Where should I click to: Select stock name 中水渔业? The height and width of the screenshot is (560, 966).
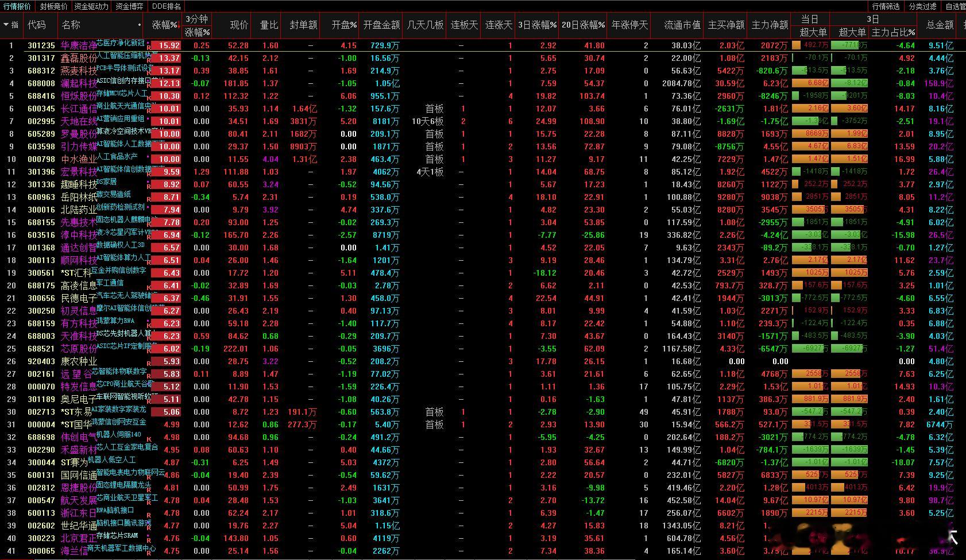(x=79, y=159)
